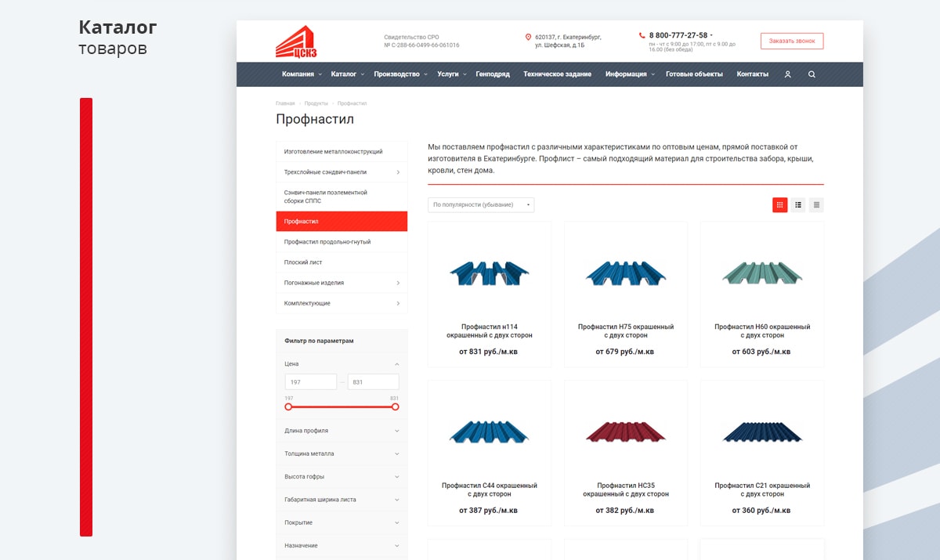Image resolution: width=940 pixels, height=560 pixels.
Task: Click the red phone handset icon
Action: 642,35
